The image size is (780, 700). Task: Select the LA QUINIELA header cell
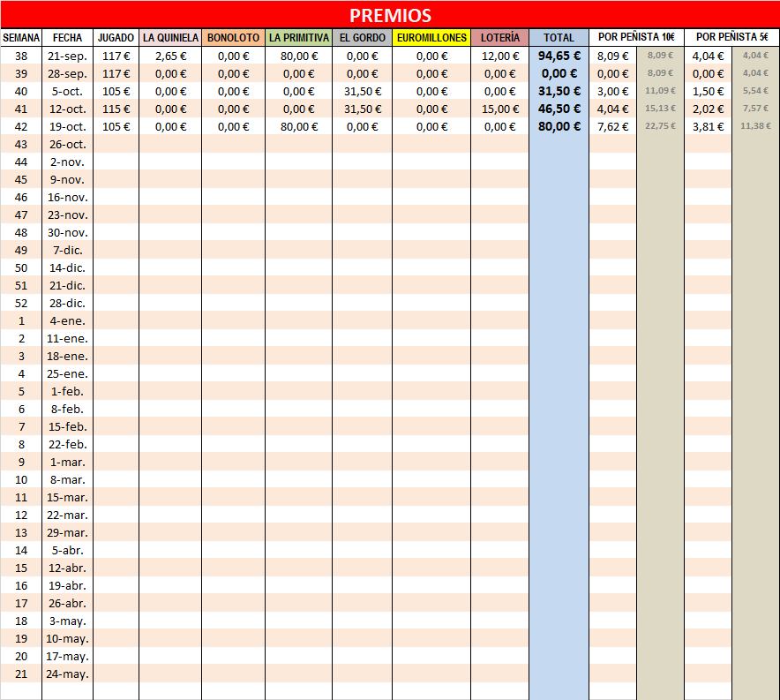[170, 38]
